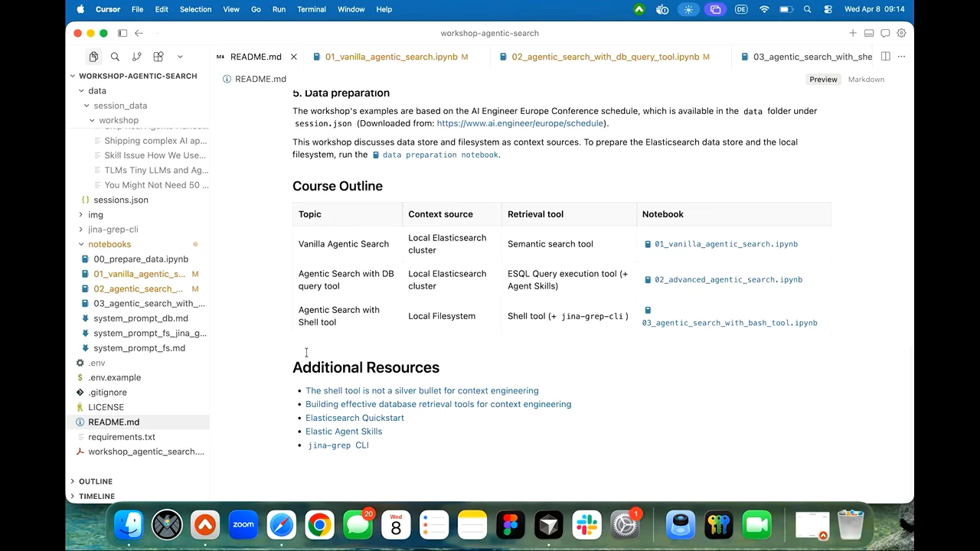Switch to Preview mode
980x551 pixels.
tap(823, 80)
